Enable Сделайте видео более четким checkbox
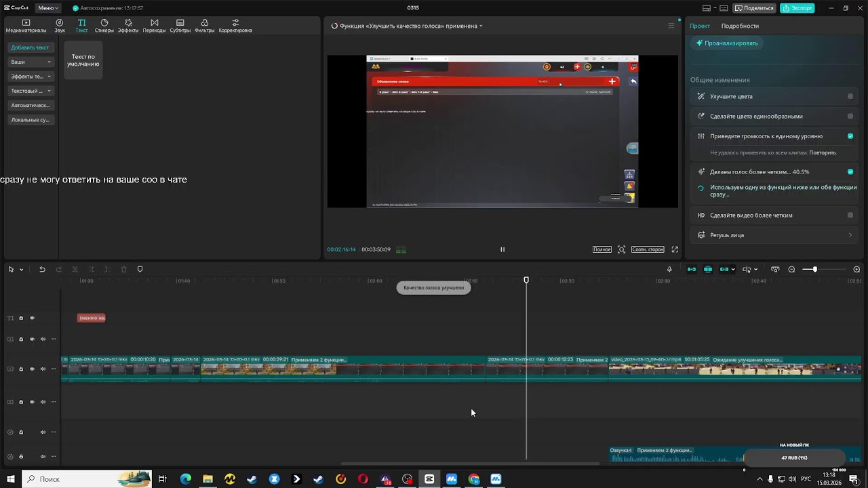This screenshot has width=868, height=488. coord(850,215)
